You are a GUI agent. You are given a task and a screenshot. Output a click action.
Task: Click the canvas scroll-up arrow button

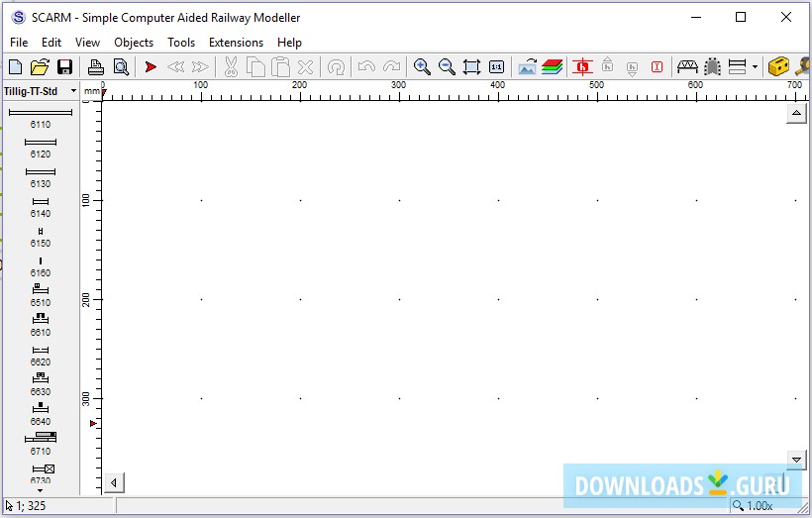(796, 113)
